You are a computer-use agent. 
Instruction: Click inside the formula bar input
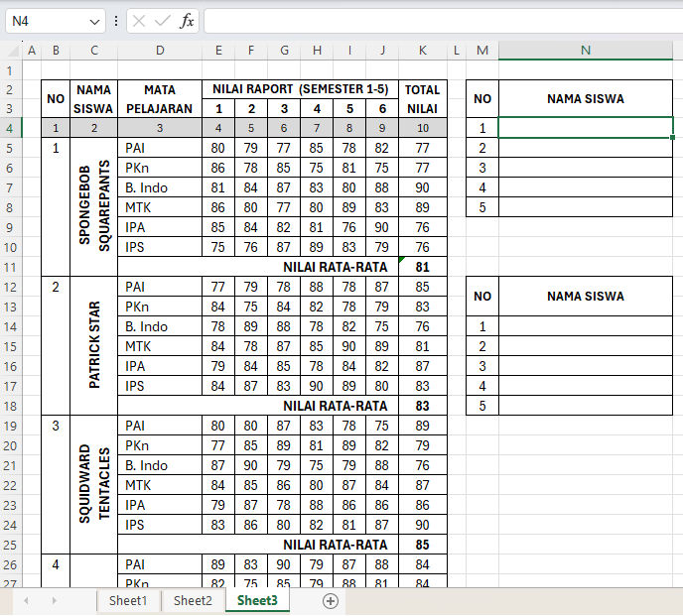[x=443, y=21]
